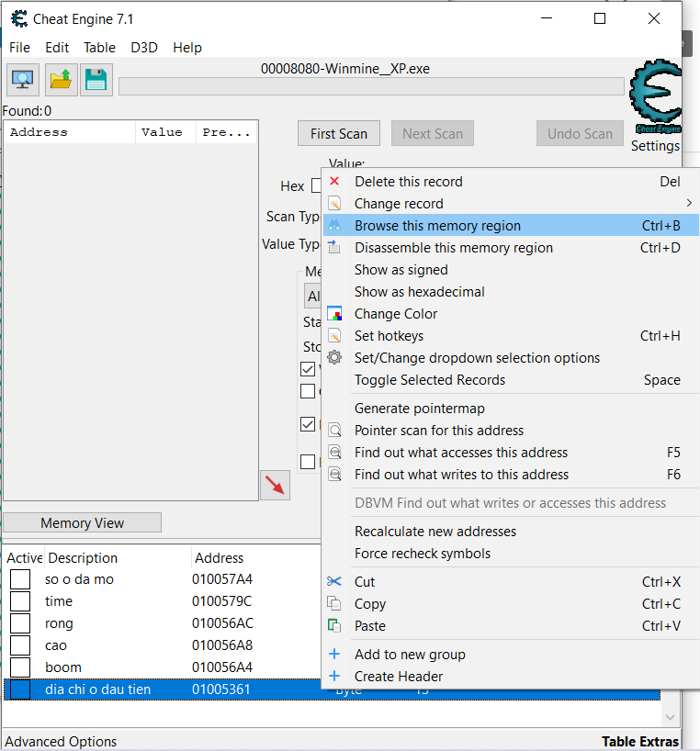Click the scissors Cut icon
This screenshot has width=700, height=751.
pyautogui.click(x=334, y=581)
